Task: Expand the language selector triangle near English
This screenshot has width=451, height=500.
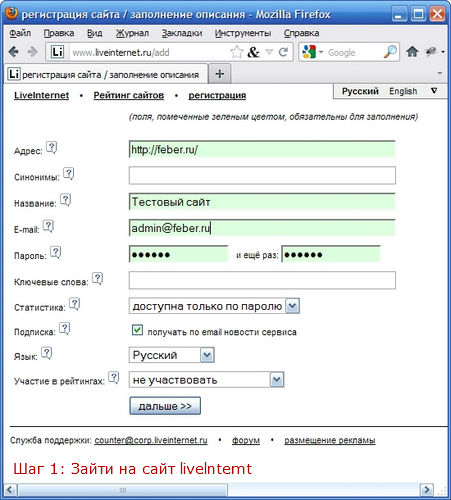Action: click(x=434, y=91)
